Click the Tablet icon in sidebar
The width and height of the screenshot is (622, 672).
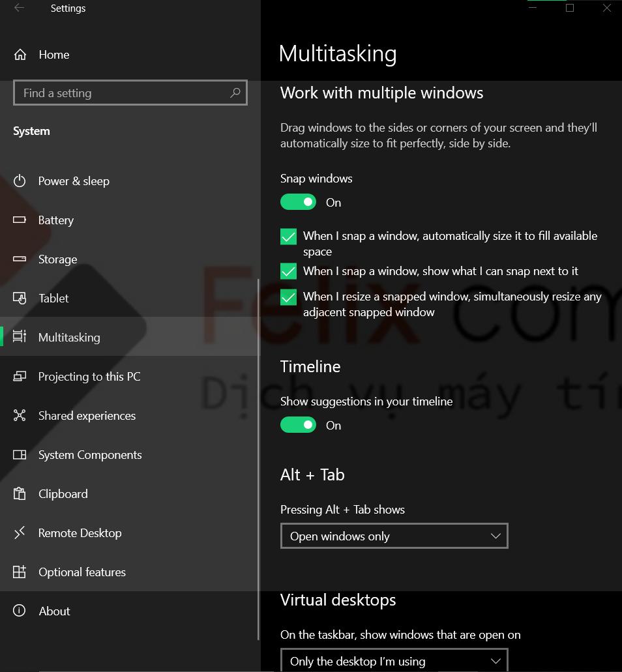pos(20,299)
